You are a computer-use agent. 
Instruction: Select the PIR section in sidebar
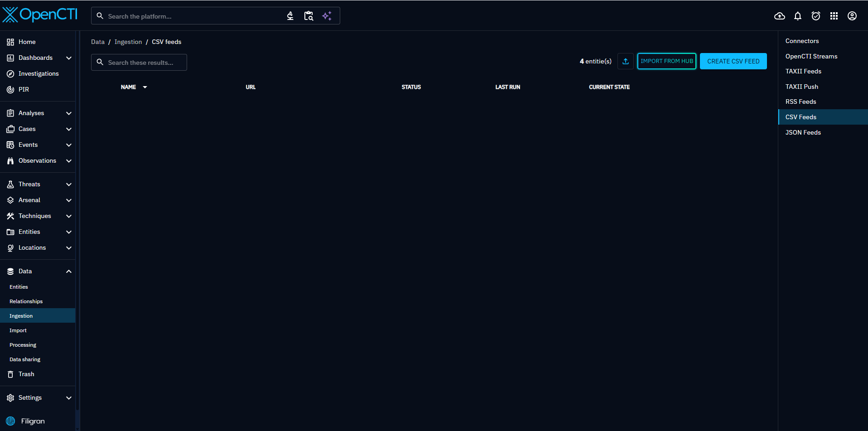(x=24, y=89)
